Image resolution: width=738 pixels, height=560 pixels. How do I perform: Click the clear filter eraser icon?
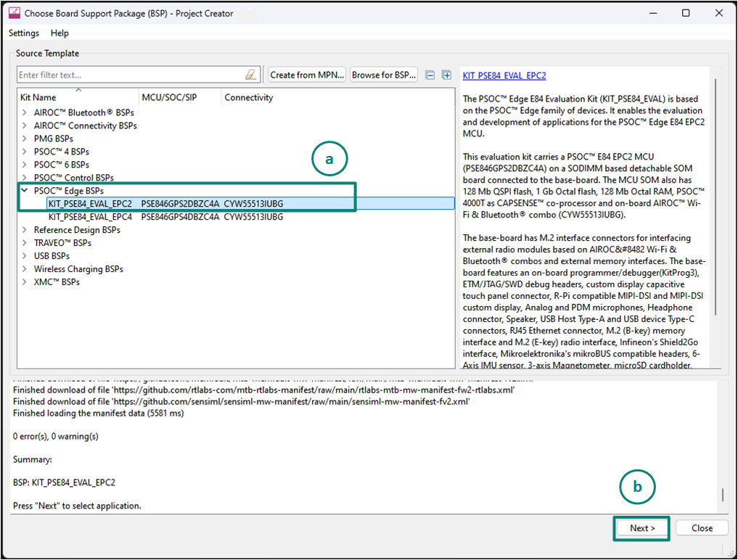pyautogui.click(x=251, y=75)
